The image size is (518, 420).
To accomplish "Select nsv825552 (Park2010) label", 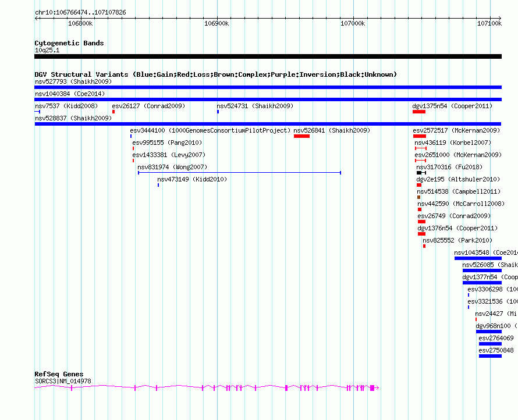I will click(x=457, y=240).
